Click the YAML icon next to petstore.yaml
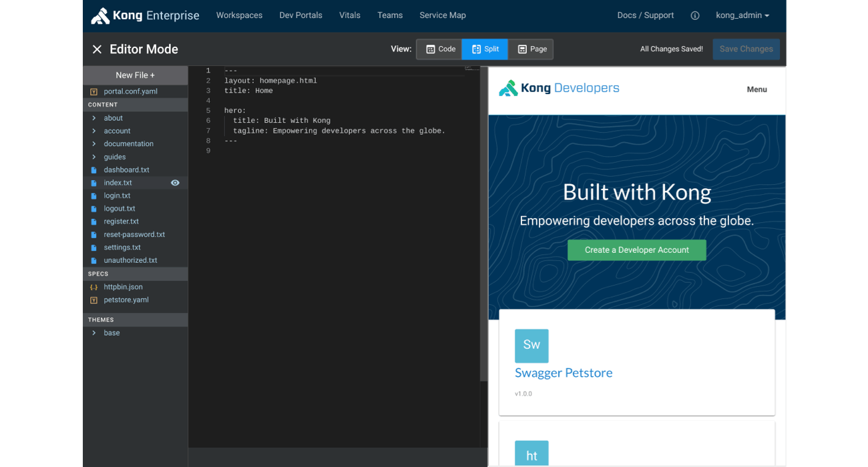The height and width of the screenshot is (467, 868). pos(93,300)
